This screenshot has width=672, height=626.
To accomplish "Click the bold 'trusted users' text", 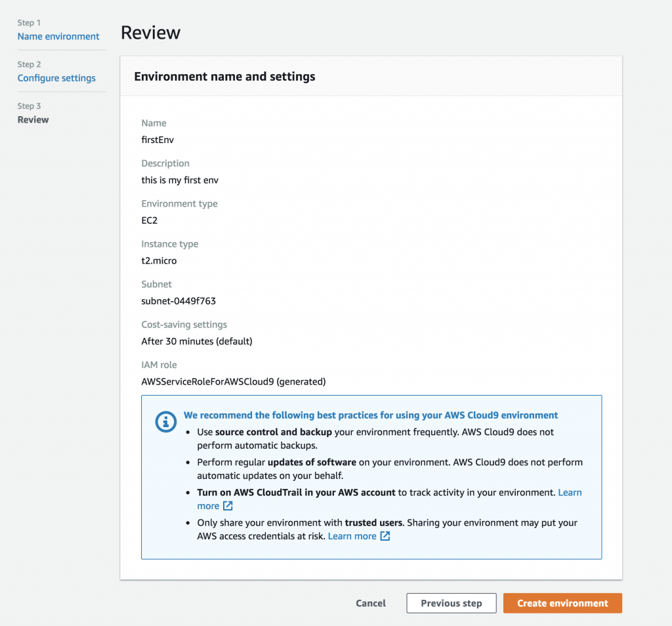I will tap(373, 523).
